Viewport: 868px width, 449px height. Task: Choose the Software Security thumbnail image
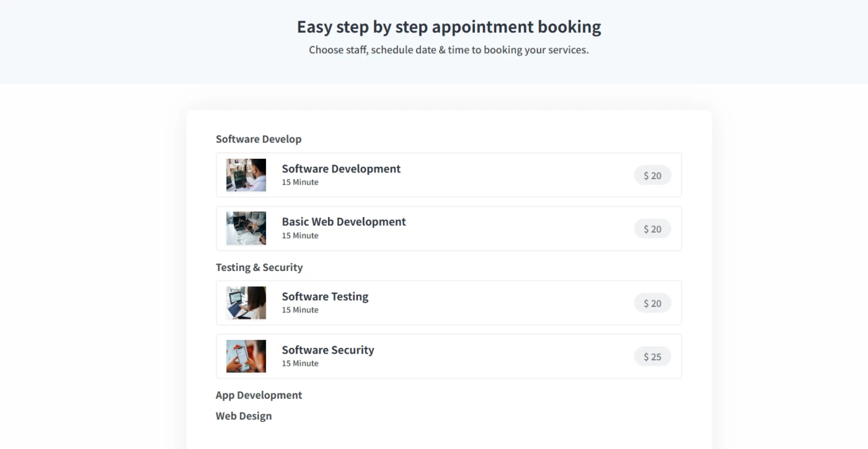[x=246, y=356]
